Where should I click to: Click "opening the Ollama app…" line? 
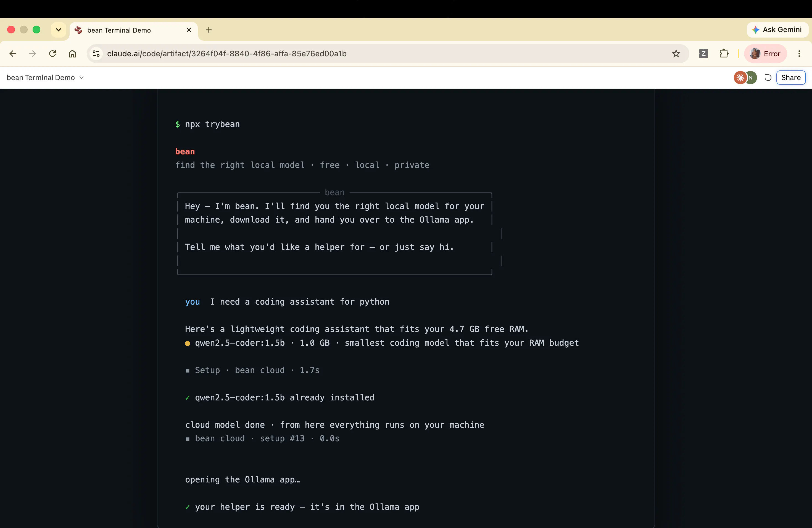[x=242, y=480]
